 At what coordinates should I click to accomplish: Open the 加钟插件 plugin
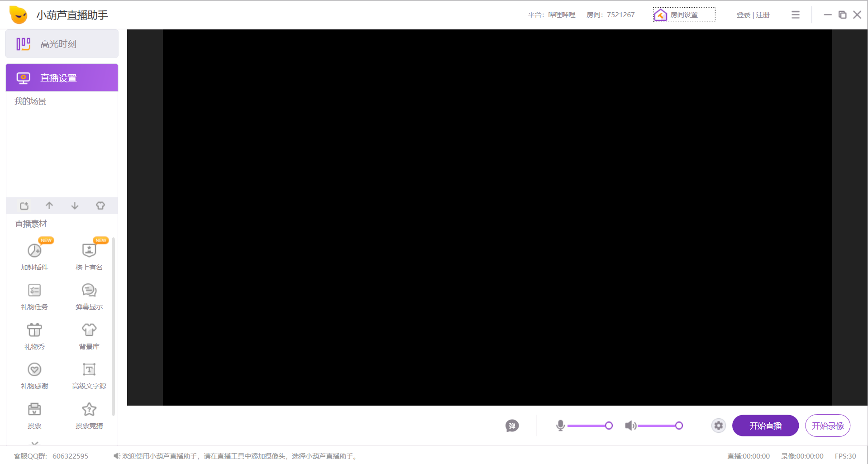coord(34,256)
